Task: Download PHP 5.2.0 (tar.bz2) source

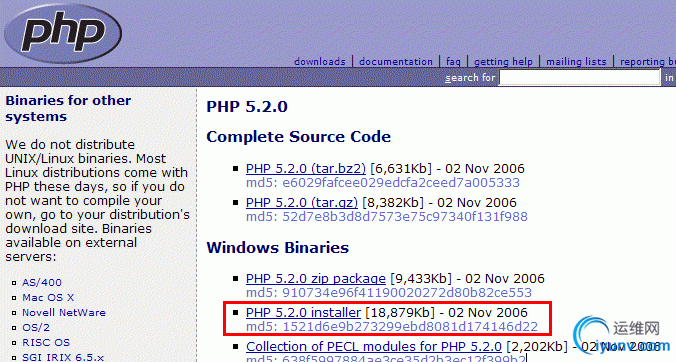Action: click(x=306, y=169)
